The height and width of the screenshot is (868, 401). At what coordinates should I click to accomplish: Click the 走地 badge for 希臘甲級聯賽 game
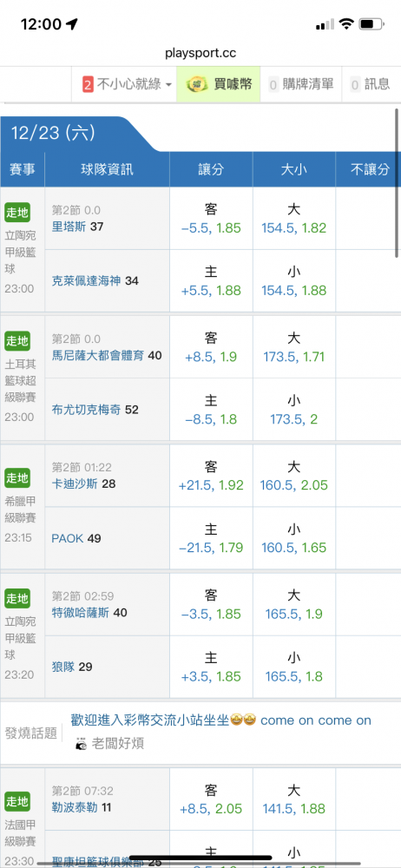[x=17, y=477]
